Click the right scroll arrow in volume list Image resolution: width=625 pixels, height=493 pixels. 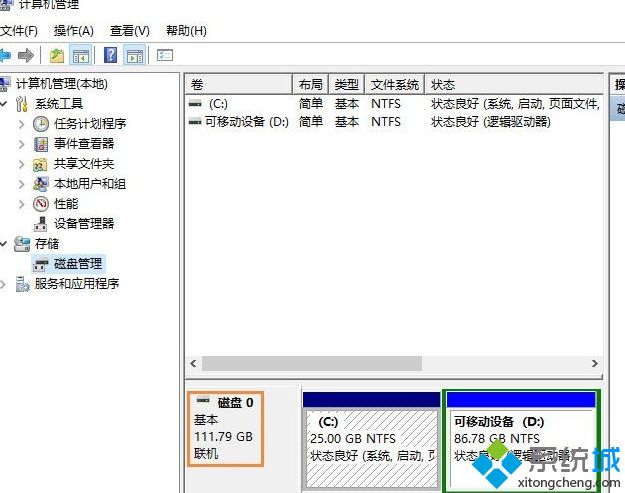(x=595, y=363)
